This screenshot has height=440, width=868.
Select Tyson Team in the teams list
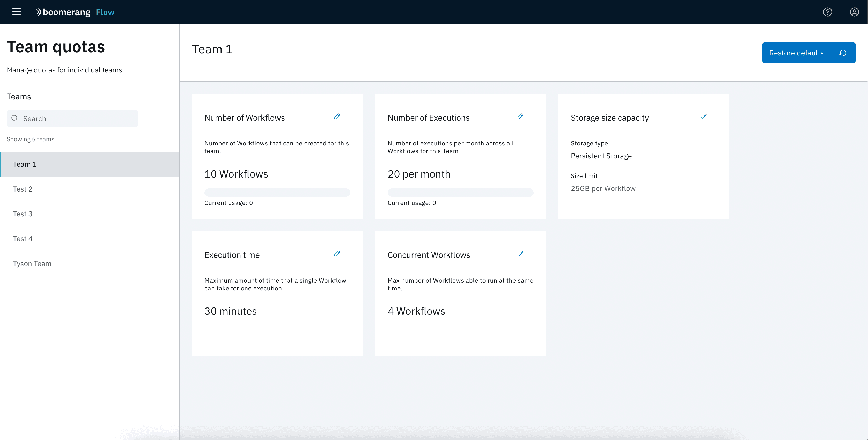tap(90, 264)
